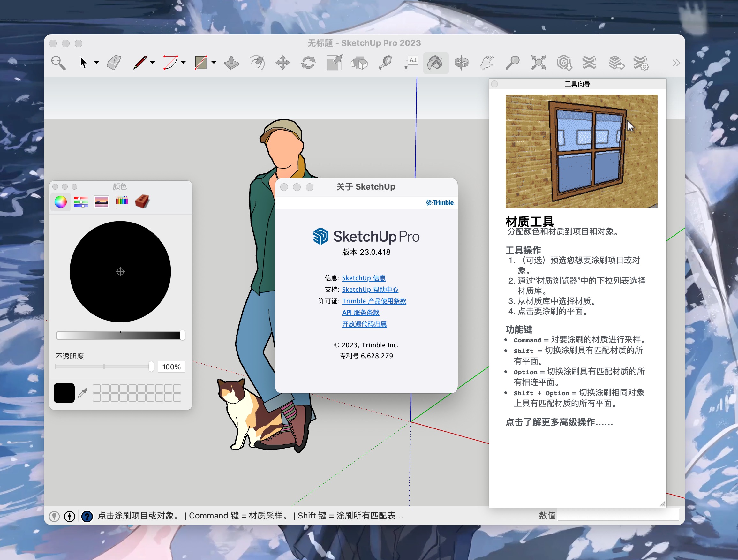Open Extension Warehouse toolbar icon
The height and width of the screenshot is (560, 738).
(589, 63)
